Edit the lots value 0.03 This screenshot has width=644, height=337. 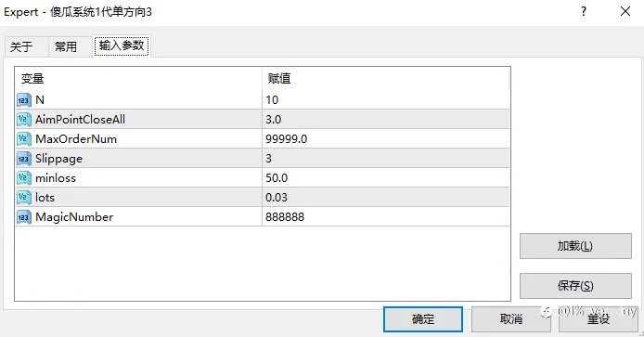pos(386,197)
